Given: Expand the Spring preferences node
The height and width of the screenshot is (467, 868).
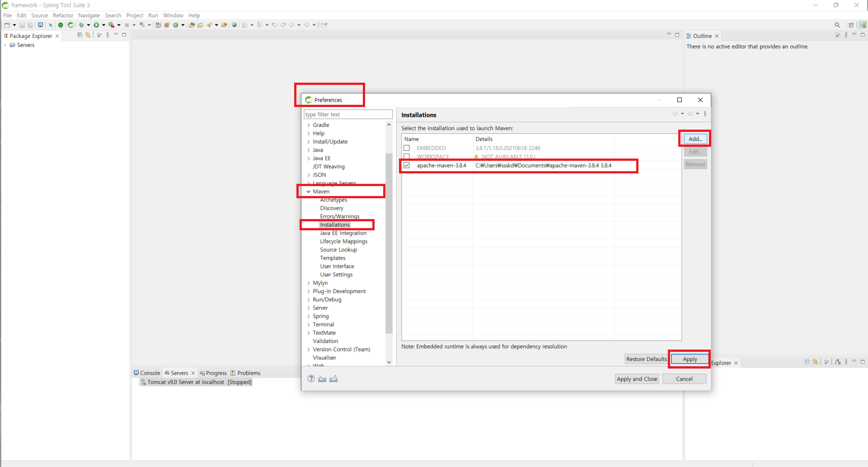Looking at the screenshot, I should [x=309, y=316].
